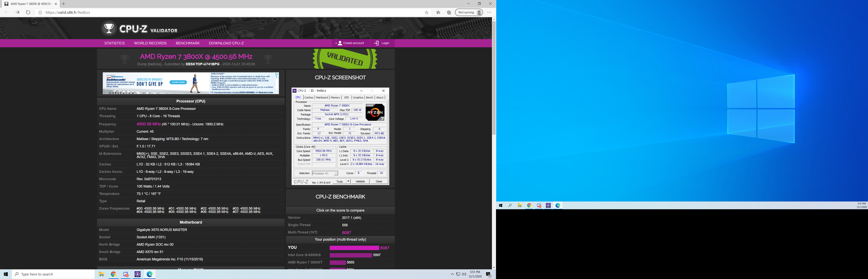Open Chrome on second monitor taskbar
This screenshot has width=868, height=279.
click(529, 206)
